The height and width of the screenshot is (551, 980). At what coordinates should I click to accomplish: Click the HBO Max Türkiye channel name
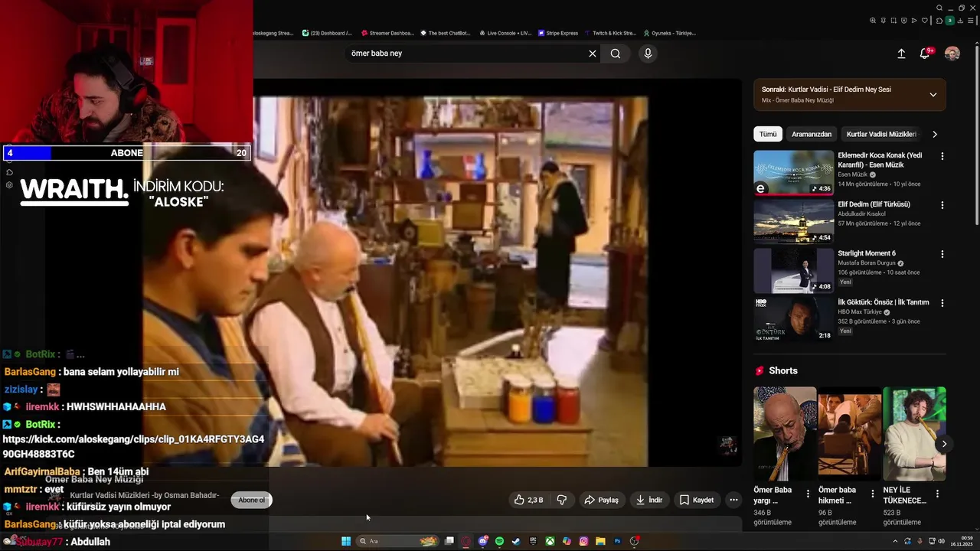pos(861,312)
